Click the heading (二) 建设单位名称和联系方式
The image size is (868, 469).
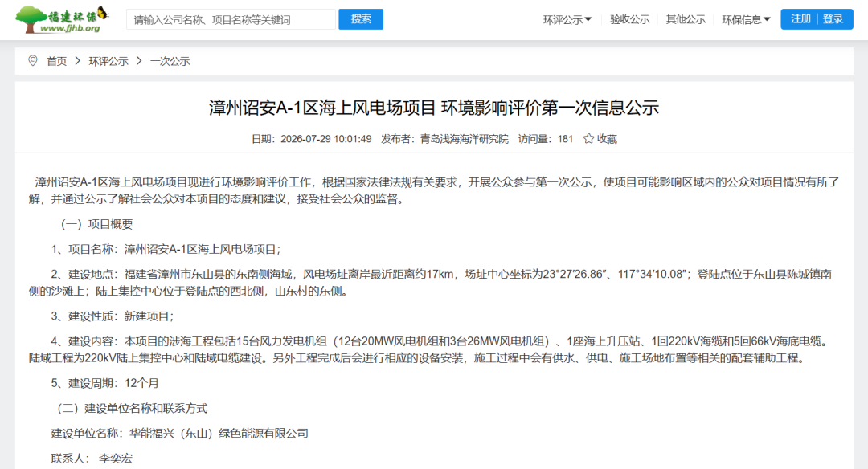tap(133, 409)
